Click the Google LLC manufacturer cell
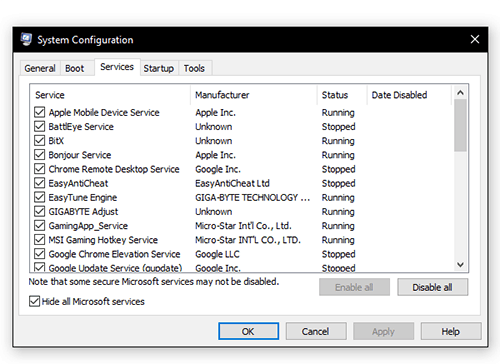 (x=217, y=254)
